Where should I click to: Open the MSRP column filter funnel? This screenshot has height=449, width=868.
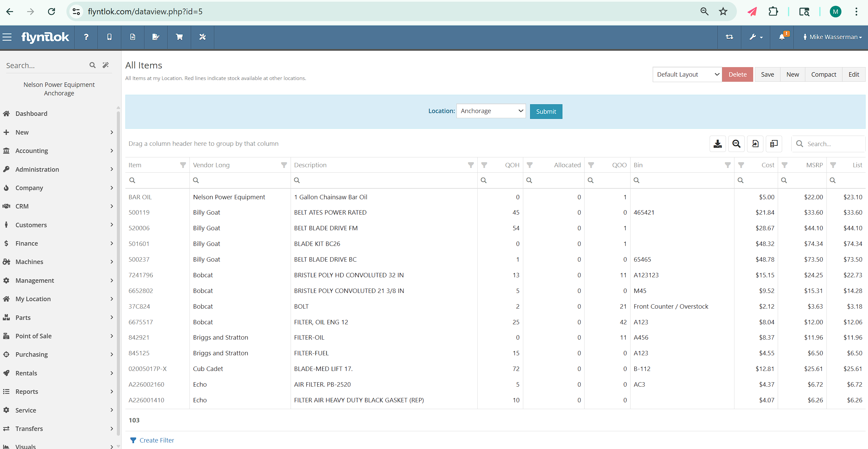785,165
